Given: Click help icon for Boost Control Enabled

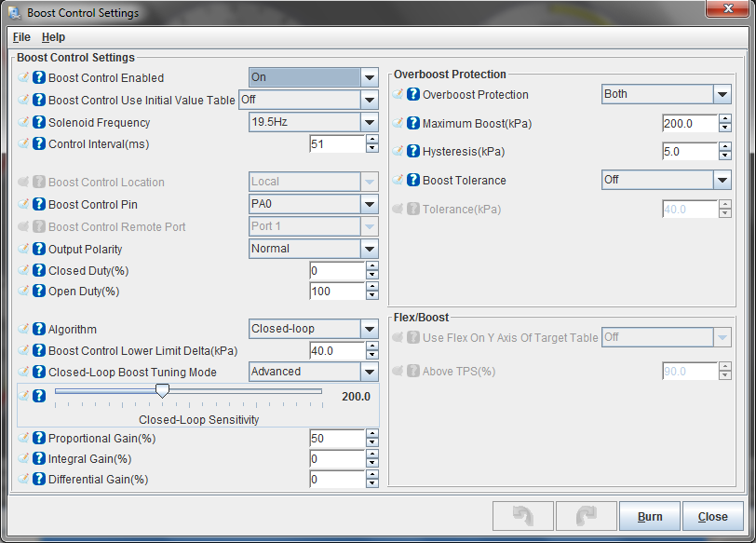Looking at the screenshot, I should pyautogui.click(x=39, y=77).
